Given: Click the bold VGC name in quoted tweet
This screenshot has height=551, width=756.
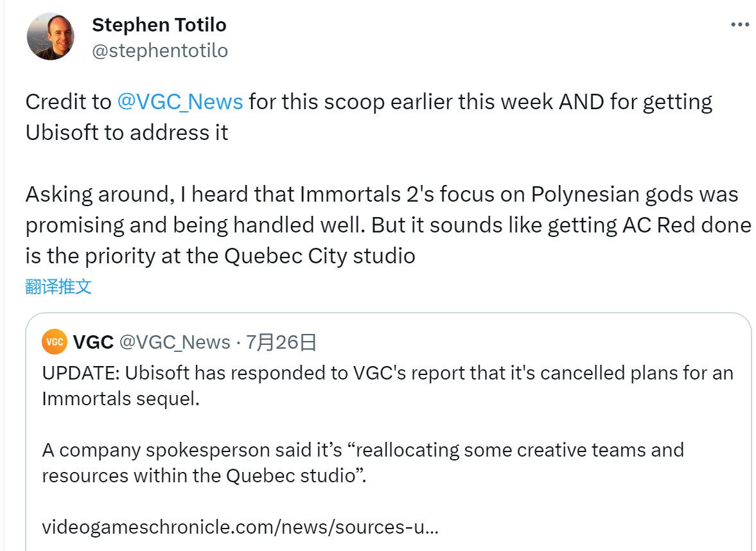Looking at the screenshot, I should 93,342.
